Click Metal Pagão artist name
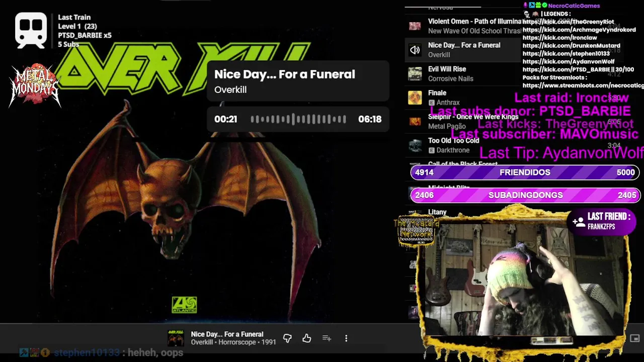The image size is (644, 362). point(447,126)
